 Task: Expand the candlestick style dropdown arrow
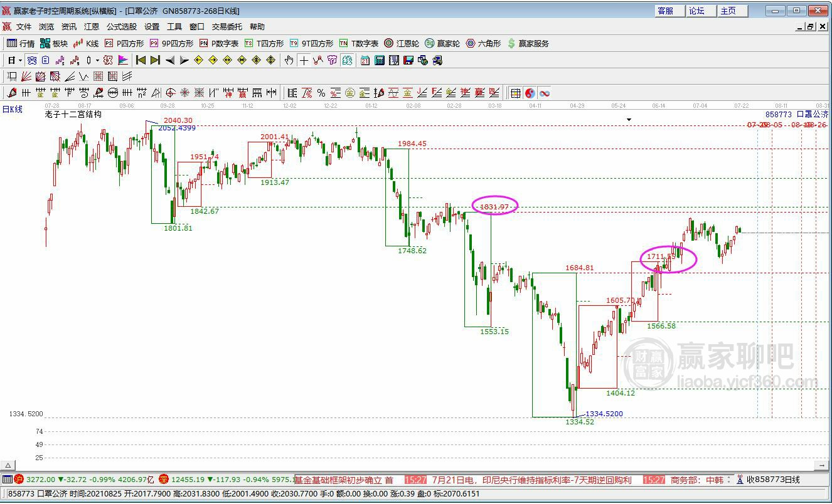[97, 61]
